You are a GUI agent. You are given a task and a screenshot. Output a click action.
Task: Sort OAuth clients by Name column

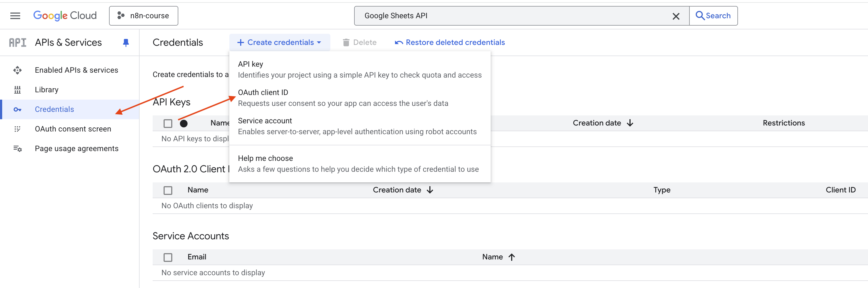pos(198,190)
